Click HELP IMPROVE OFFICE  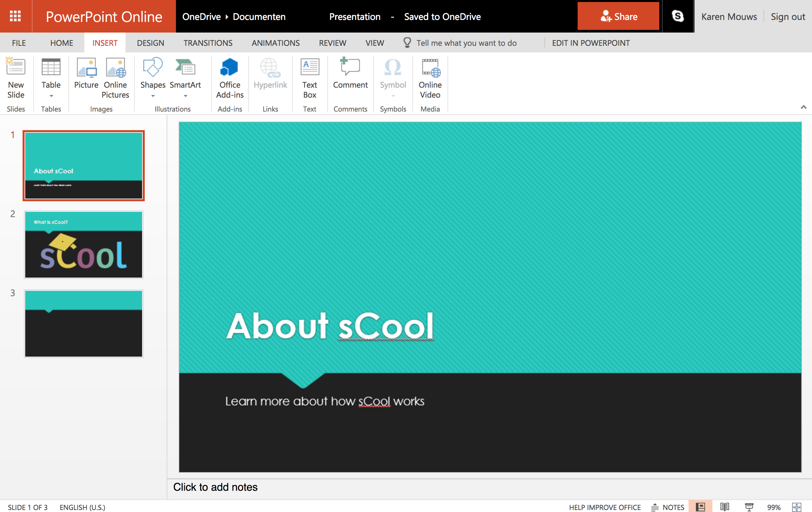click(x=605, y=507)
